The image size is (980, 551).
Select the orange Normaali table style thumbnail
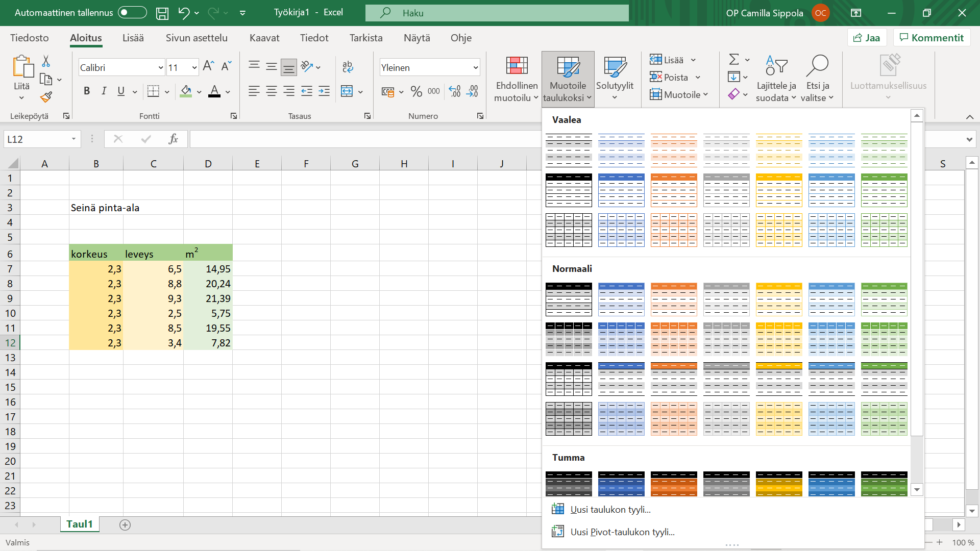coord(673,299)
